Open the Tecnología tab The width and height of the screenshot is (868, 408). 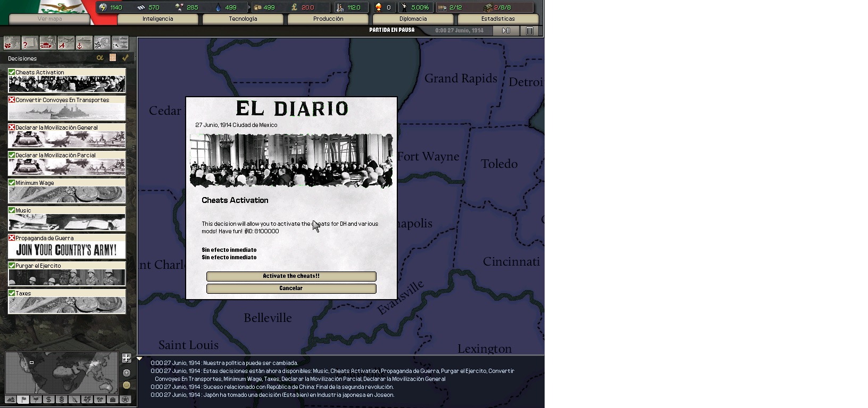243,19
